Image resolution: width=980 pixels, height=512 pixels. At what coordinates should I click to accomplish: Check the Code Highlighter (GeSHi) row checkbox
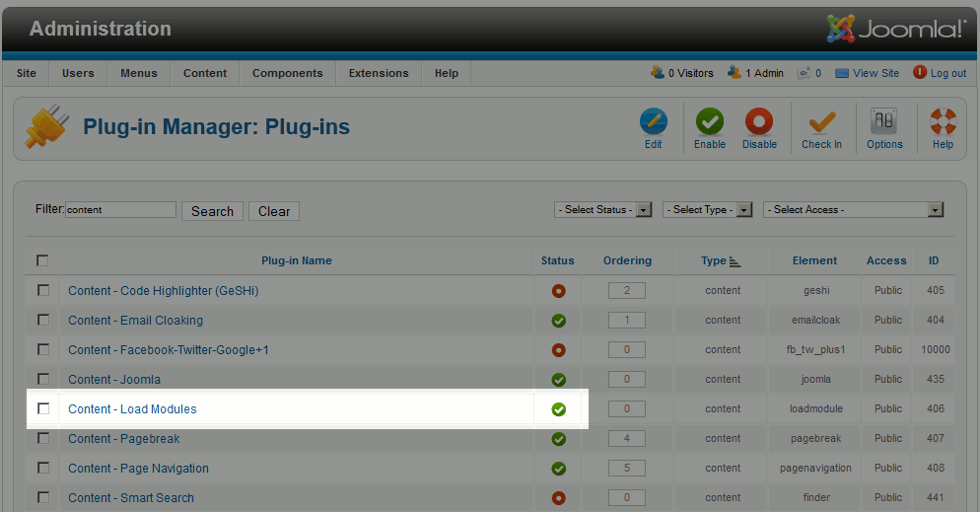pos(43,290)
